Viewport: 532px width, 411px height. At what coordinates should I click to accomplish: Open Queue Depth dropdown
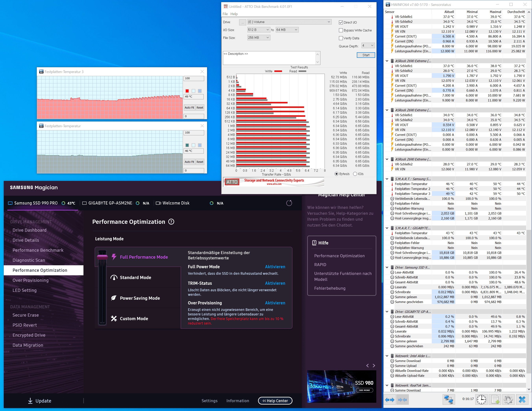coord(368,45)
